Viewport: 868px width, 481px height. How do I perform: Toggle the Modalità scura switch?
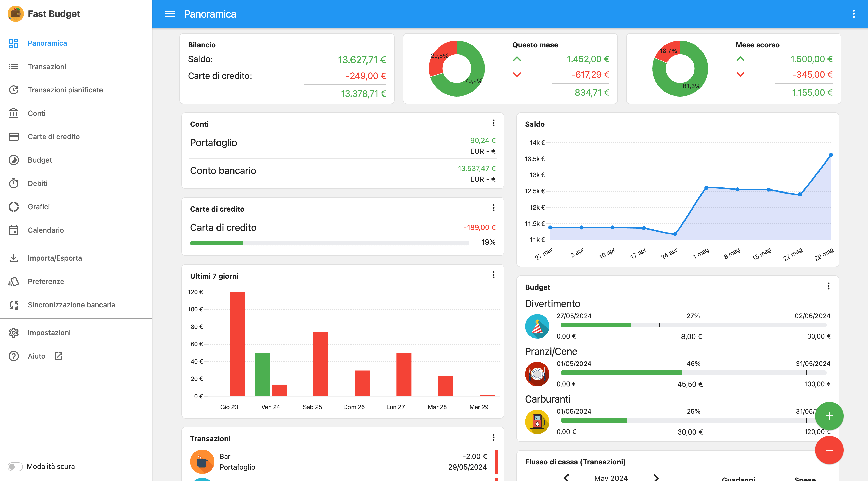pos(15,467)
